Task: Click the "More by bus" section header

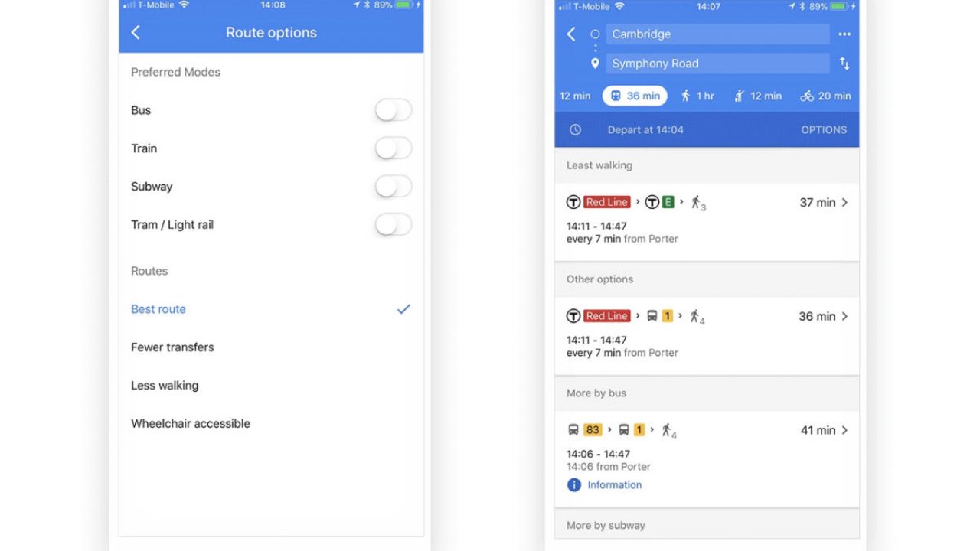Action: (x=596, y=393)
